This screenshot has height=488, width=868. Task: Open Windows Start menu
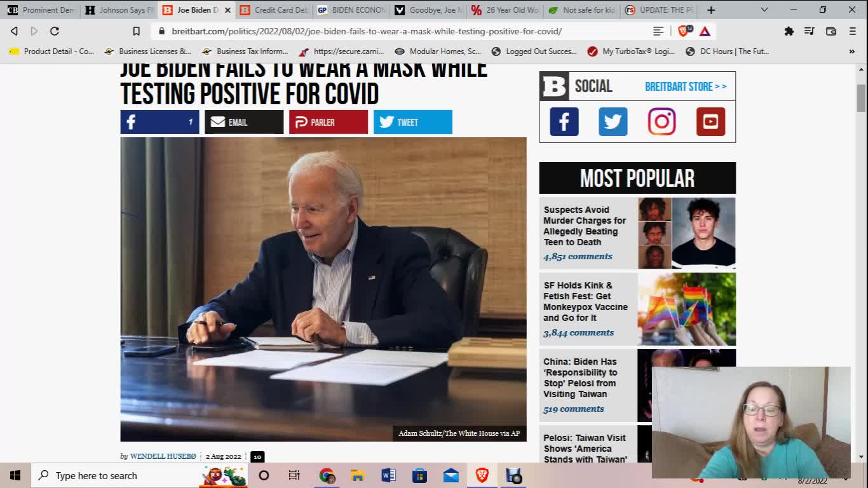pos(15,475)
